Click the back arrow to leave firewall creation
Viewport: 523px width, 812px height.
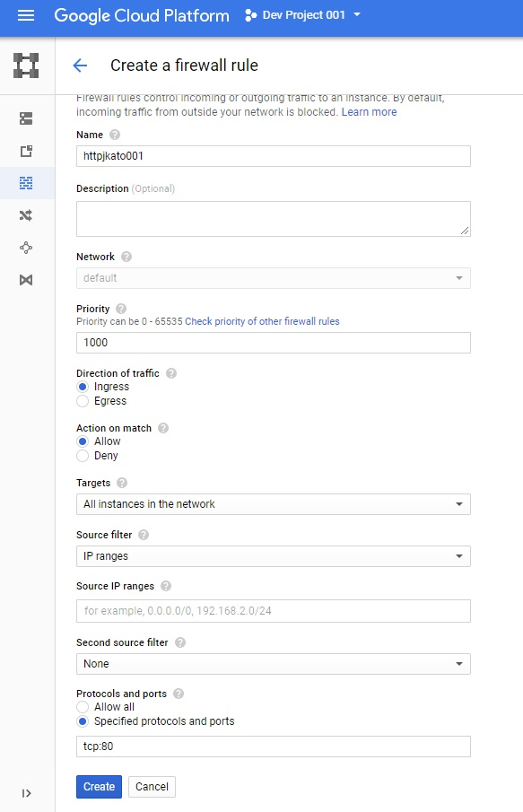click(78, 65)
